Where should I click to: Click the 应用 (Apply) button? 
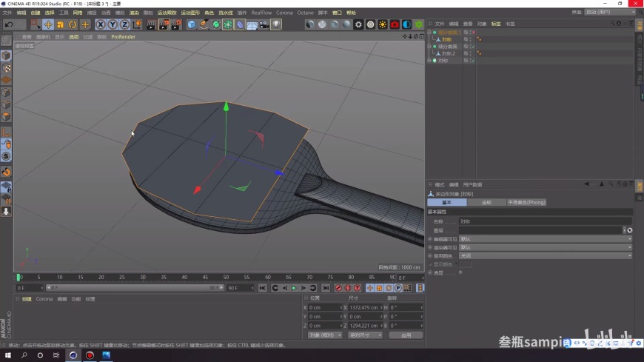pos(406,335)
